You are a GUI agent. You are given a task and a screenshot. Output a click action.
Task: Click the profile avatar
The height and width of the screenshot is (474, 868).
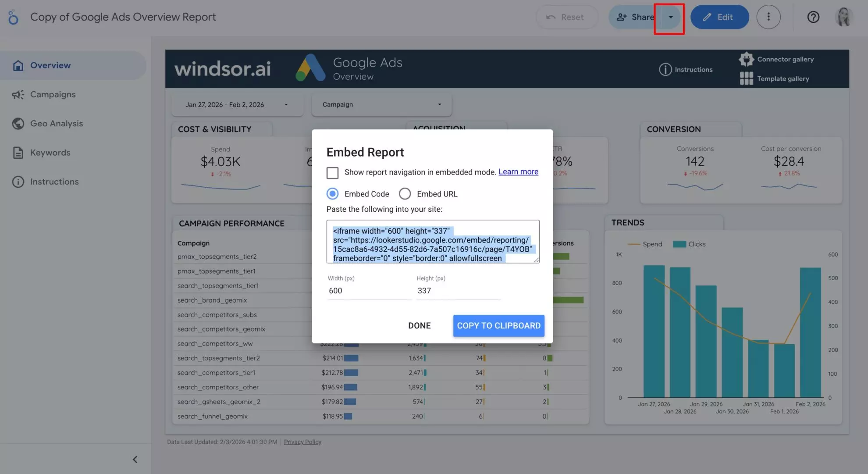(844, 17)
